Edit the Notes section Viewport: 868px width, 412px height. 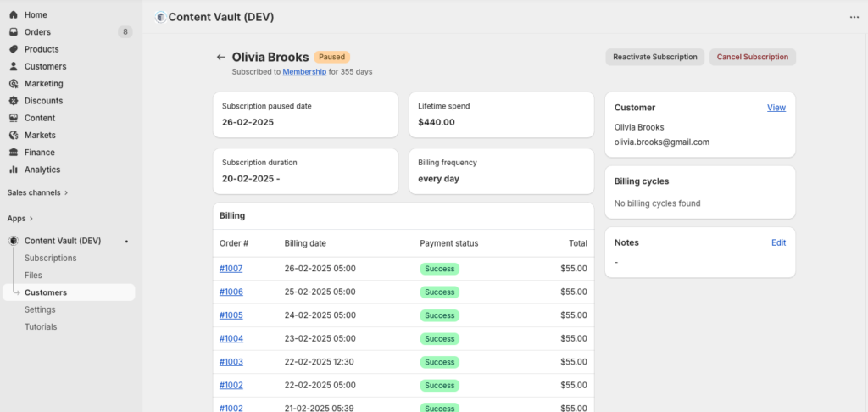[778, 242]
